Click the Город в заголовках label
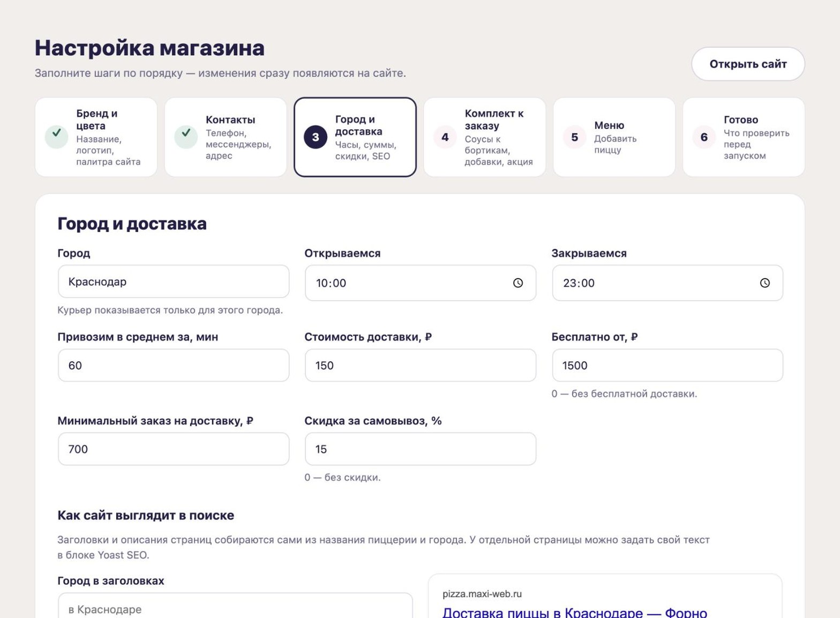Image resolution: width=840 pixels, height=618 pixels. click(x=111, y=581)
